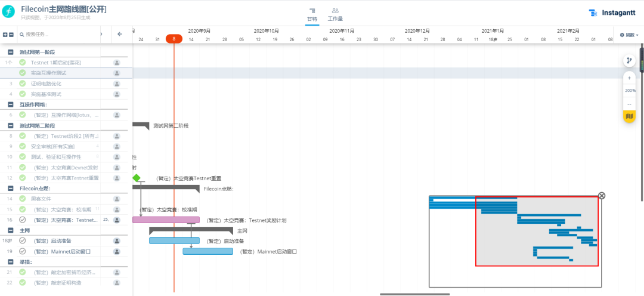644x296 pixels.
Task: Collapse the 举措 group
Action: pos(11,262)
